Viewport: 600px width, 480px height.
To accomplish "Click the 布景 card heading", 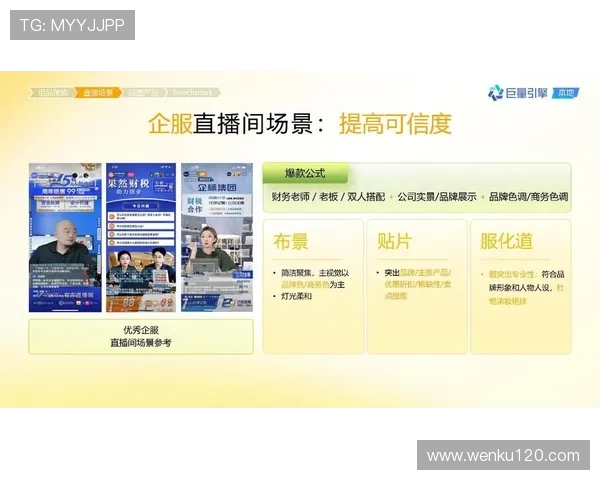I will [291, 242].
